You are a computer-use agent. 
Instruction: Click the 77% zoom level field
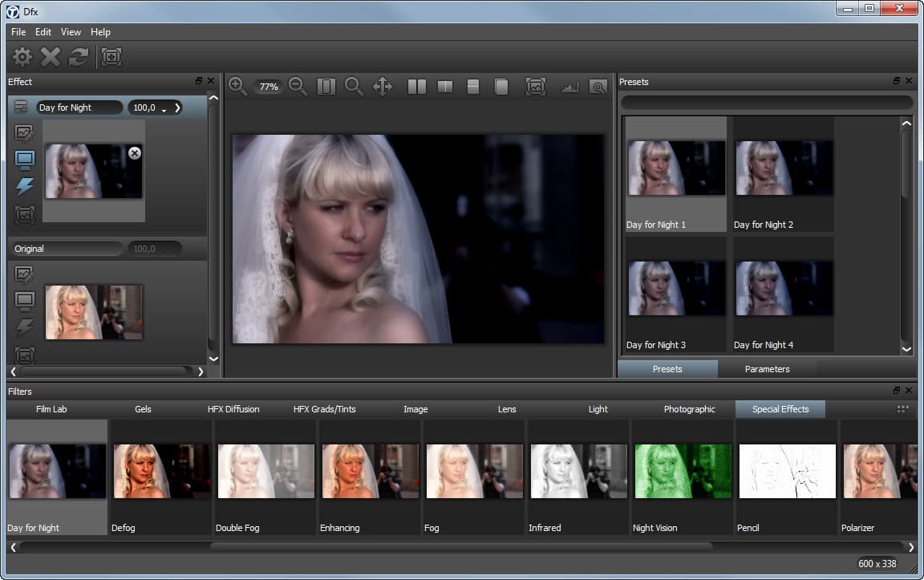pos(269,87)
